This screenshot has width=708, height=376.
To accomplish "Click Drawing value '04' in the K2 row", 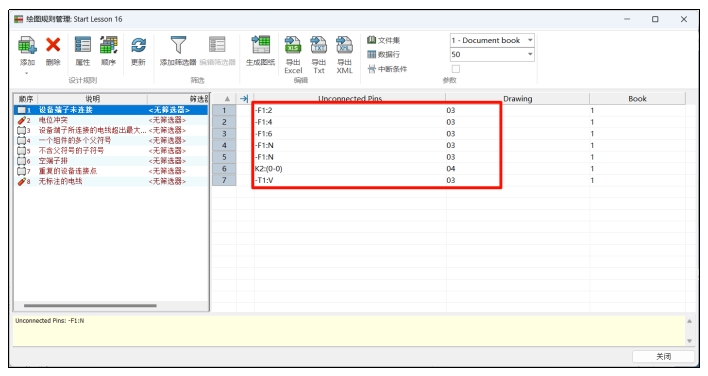I will click(451, 168).
